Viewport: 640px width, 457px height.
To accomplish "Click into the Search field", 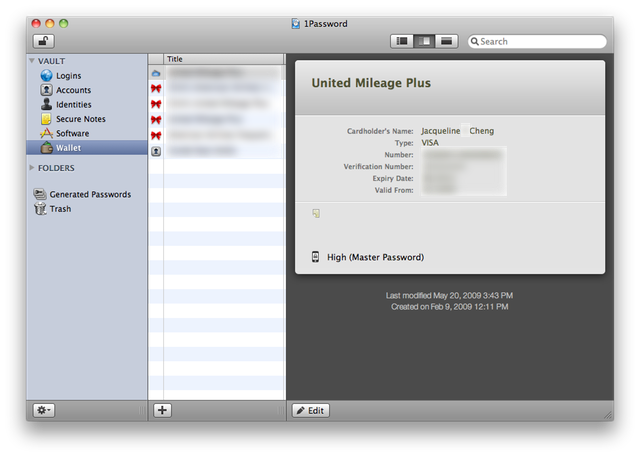I will (x=537, y=41).
